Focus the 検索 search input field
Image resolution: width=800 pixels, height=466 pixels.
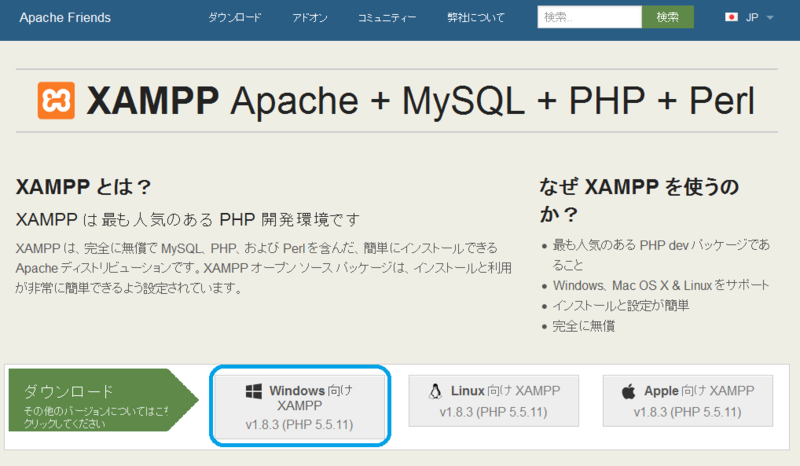tap(589, 17)
